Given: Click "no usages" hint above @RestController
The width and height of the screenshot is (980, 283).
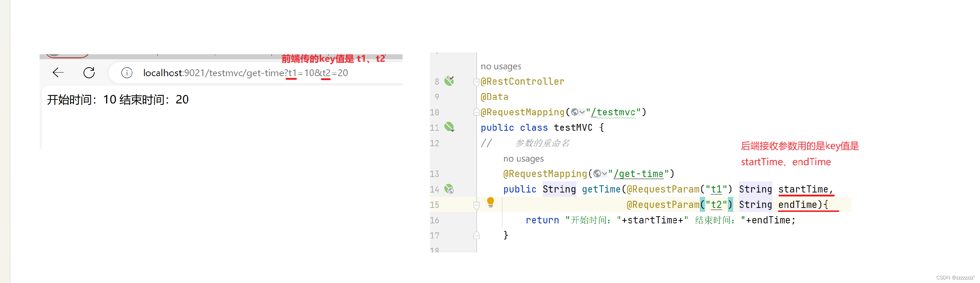Looking at the screenshot, I should click(x=501, y=66).
